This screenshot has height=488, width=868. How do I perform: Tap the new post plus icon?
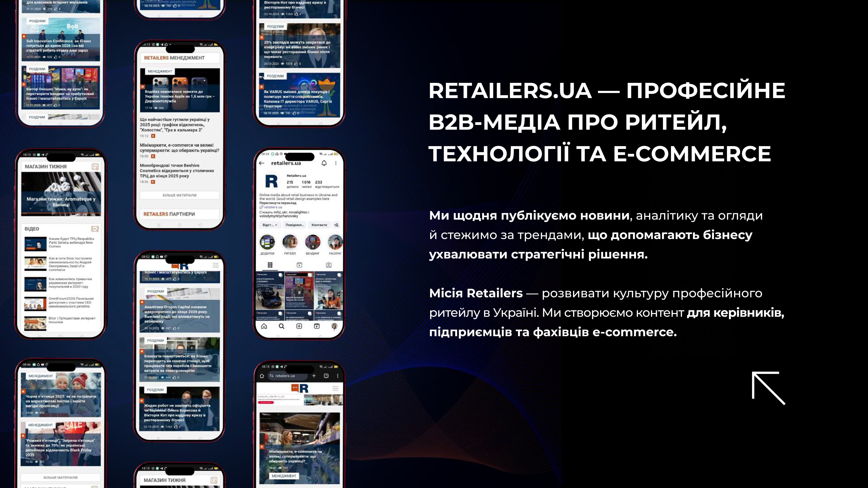[299, 326]
